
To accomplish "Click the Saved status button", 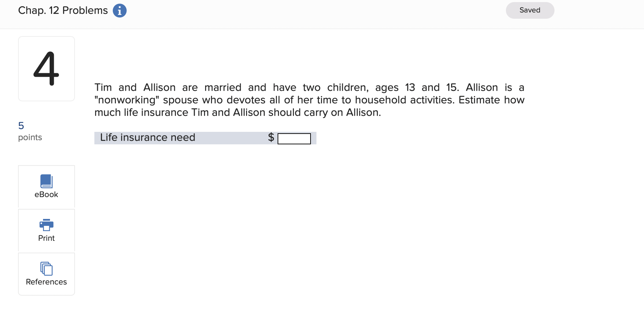I will click(x=530, y=10).
